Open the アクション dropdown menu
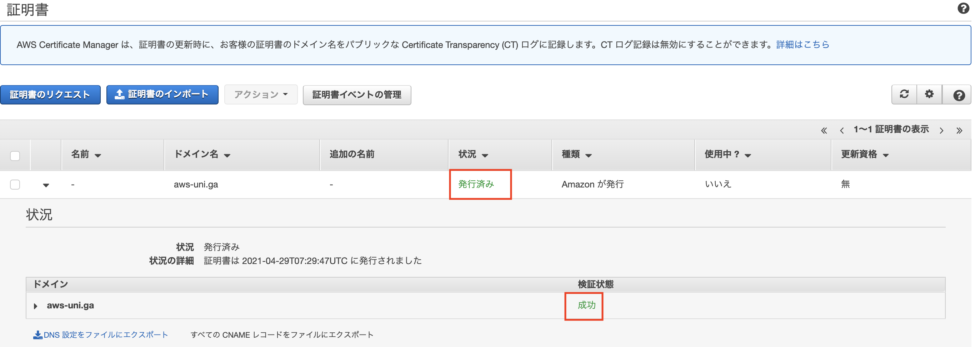 (x=261, y=94)
